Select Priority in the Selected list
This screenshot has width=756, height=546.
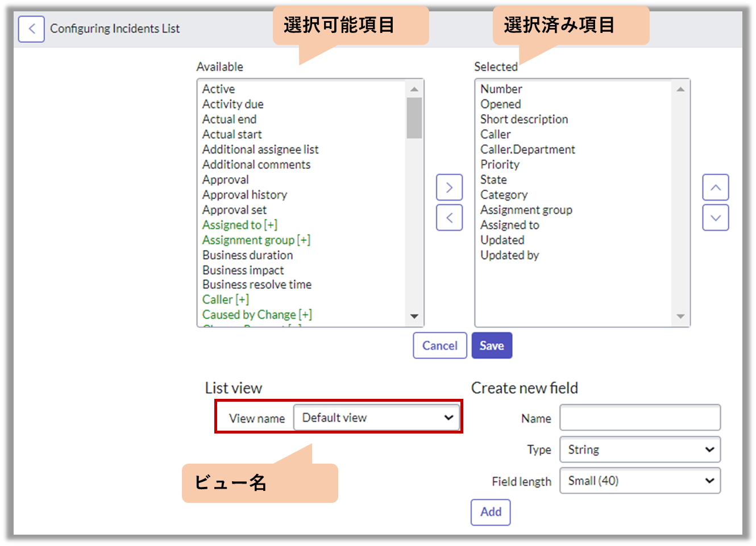tap(500, 164)
